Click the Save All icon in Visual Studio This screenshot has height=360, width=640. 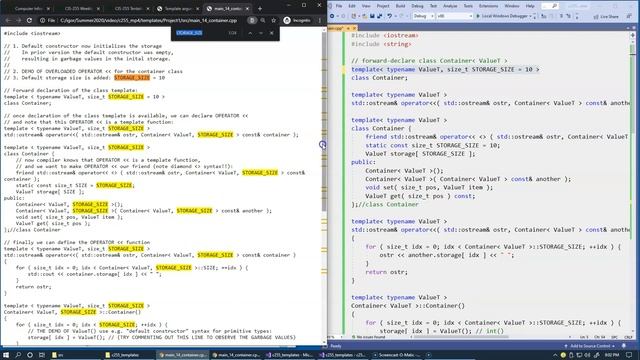pos(380,16)
